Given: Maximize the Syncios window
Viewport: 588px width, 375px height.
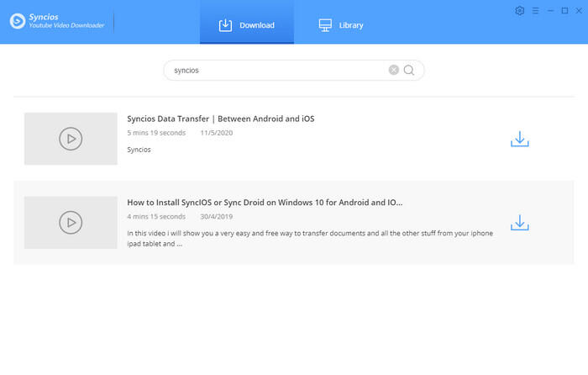Looking at the screenshot, I should [564, 11].
